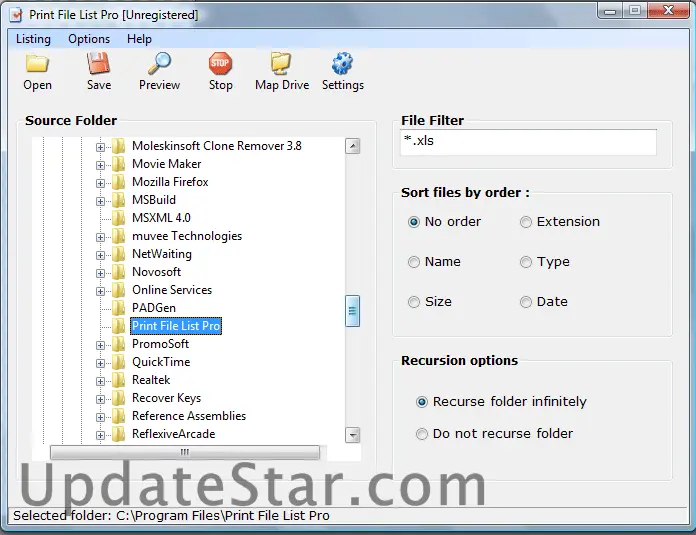Expand the Movie Maker tree node
Viewport: 696px width, 535px height.
click(100, 165)
